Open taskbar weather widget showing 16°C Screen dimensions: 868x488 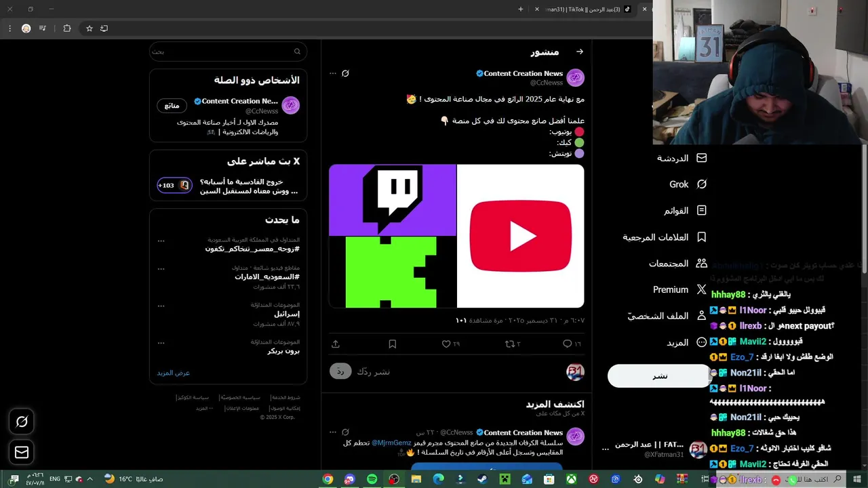click(134, 479)
